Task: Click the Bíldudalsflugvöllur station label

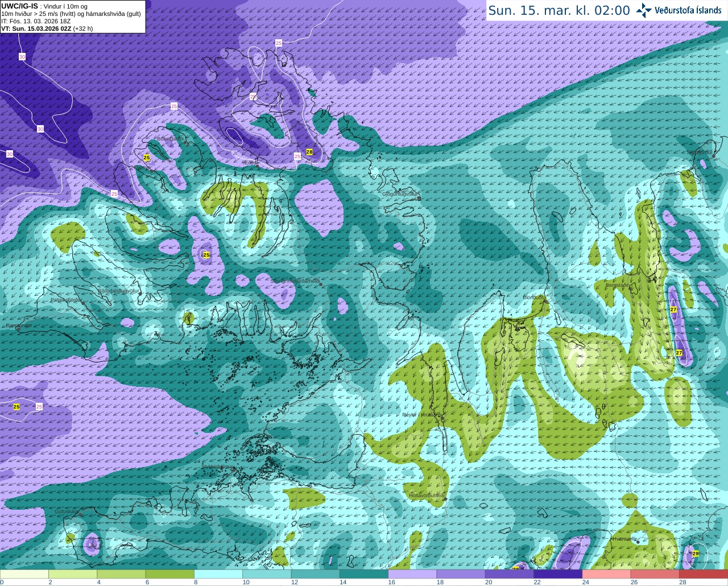Action: 118,291
